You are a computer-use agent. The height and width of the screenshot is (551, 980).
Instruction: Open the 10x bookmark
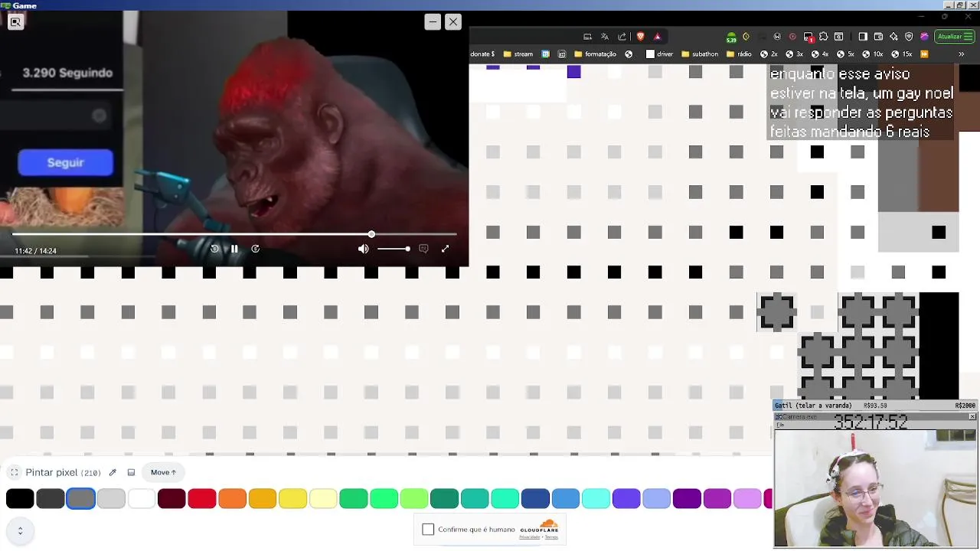click(x=874, y=54)
